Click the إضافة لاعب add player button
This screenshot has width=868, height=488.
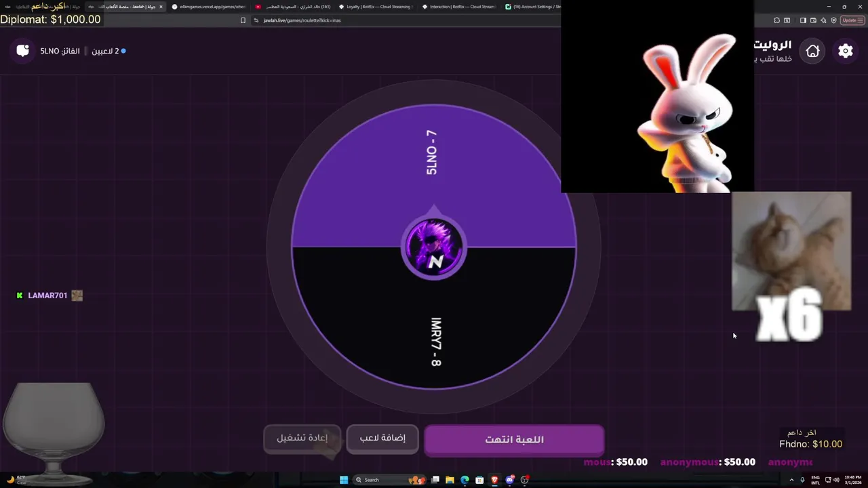[382, 438]
